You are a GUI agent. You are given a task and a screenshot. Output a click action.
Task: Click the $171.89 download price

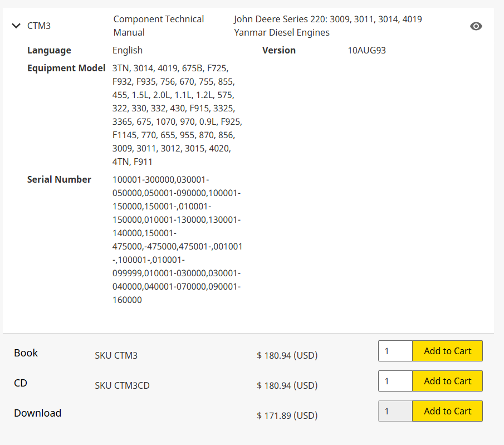[287, 415]
